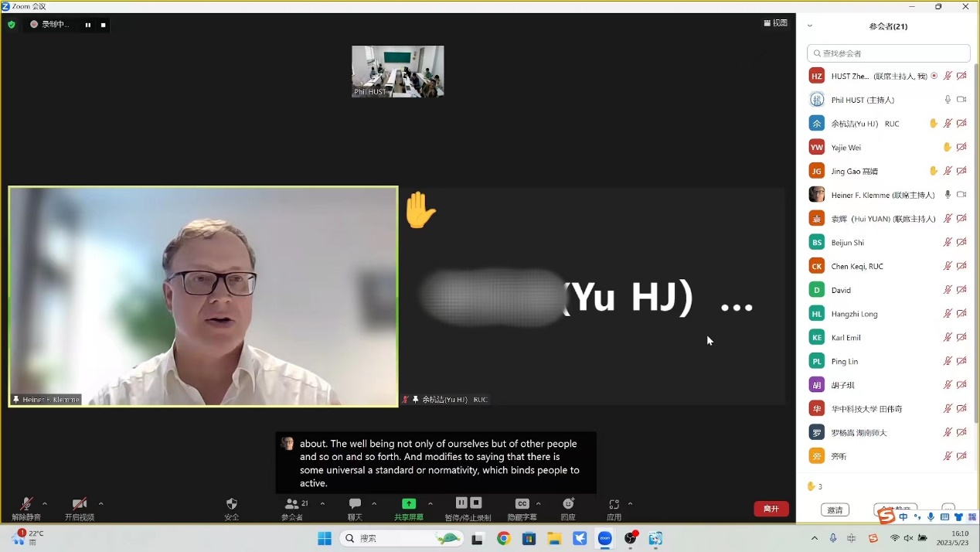Click the Participants (参会者) icon in toolbar
The width and height of the screenshot is (980, 552).
[x=292, y=504]
